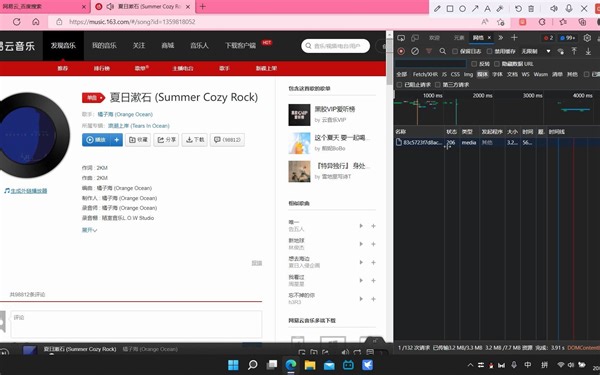Play the similar song 唯一

click(x=361, y=226)
